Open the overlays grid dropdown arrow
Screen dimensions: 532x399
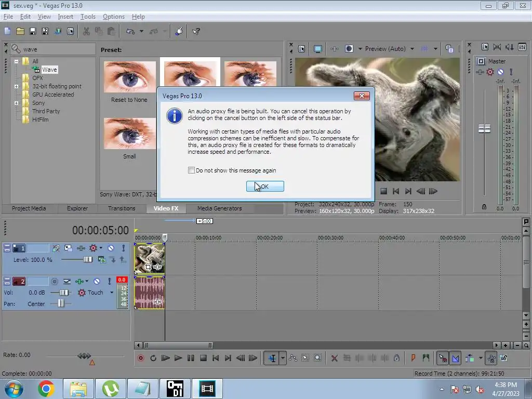(435, 49)
